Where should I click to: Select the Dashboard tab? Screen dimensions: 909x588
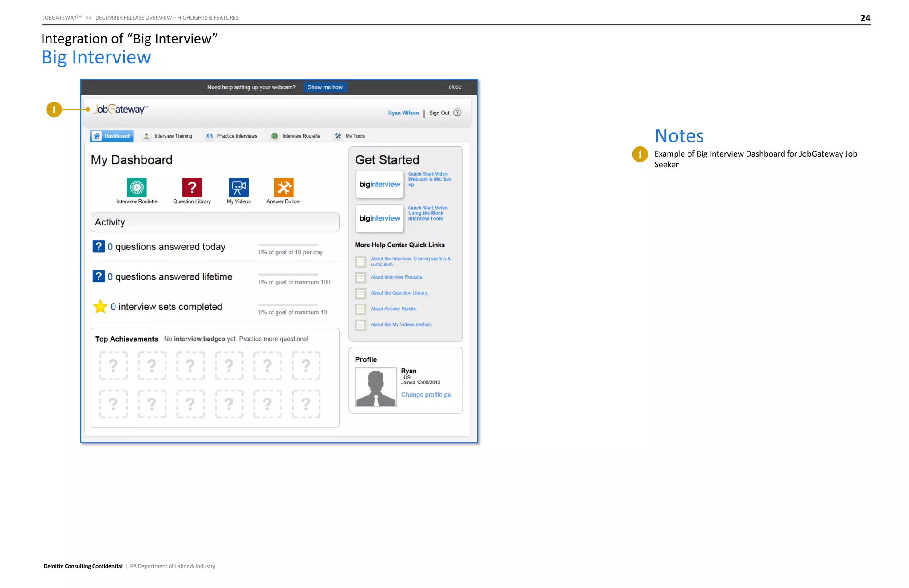pos(111,136)
